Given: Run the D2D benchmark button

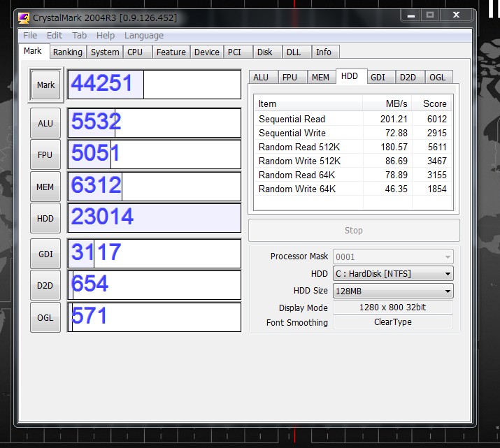Looking at the screenshot, I should [x=45, y=285].
